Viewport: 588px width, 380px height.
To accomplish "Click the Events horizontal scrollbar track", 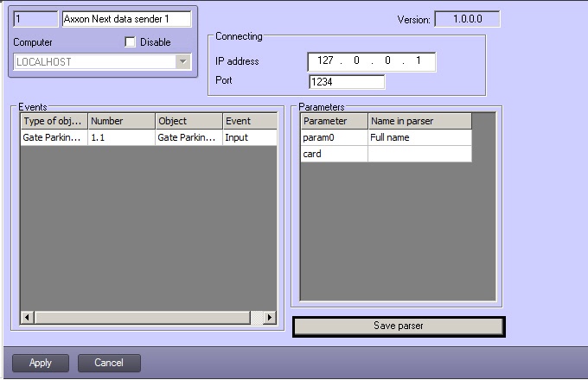I will tap(147, 318).
